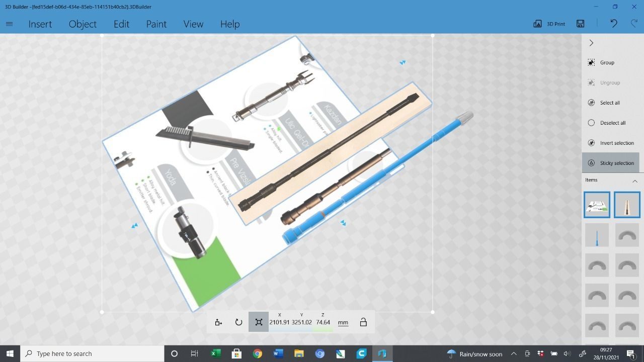Click the Meet Now camera tray icon

tap(527, 353)
